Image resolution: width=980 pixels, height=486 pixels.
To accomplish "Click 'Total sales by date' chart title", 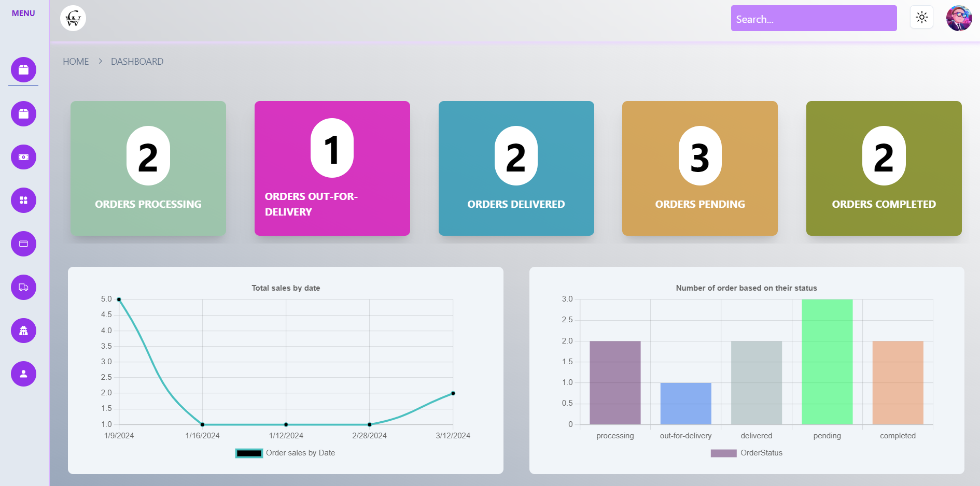I will click(286, 288).
